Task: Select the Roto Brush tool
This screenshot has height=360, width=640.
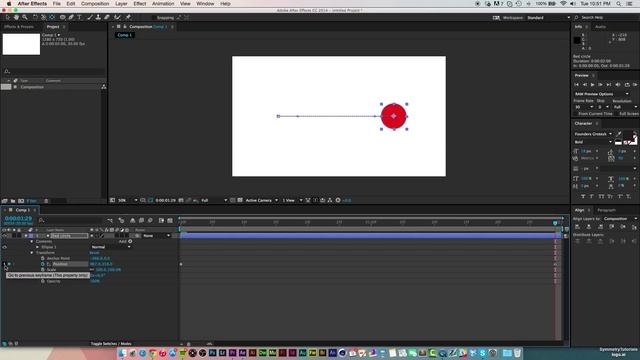Action: point(118,17)
